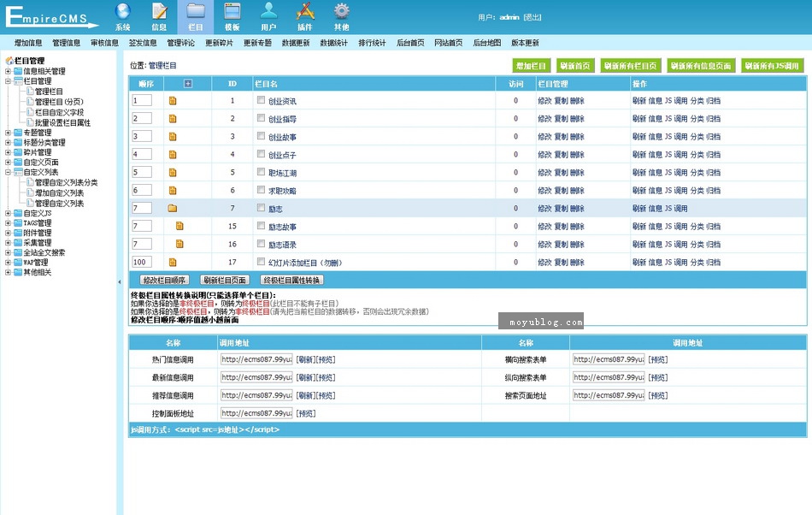
Task: Go to 管理评论 in the submenu bar
Action: point(180,43)
